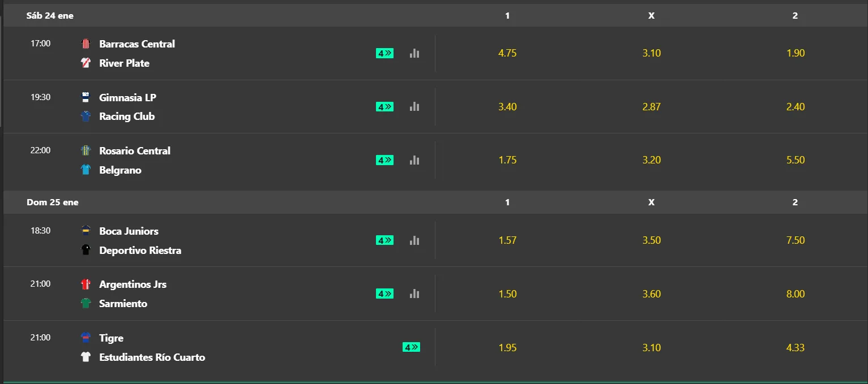Open statistics chart for Barracas Central match
The width and height of the screenshot is (868, 384).
pos(414,53)
